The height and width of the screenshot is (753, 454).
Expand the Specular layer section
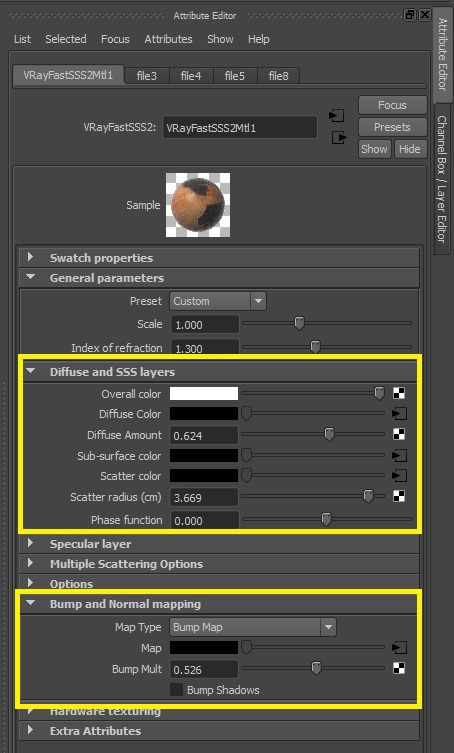[30, 543]
